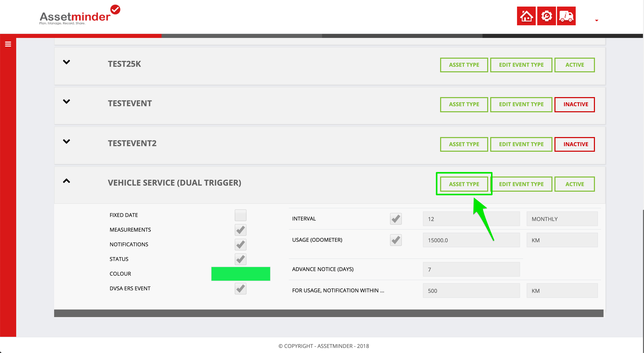Click the Advance Notice days field
Screen dimensions: 644x353
pyautogui.click(x=471, y=270)
